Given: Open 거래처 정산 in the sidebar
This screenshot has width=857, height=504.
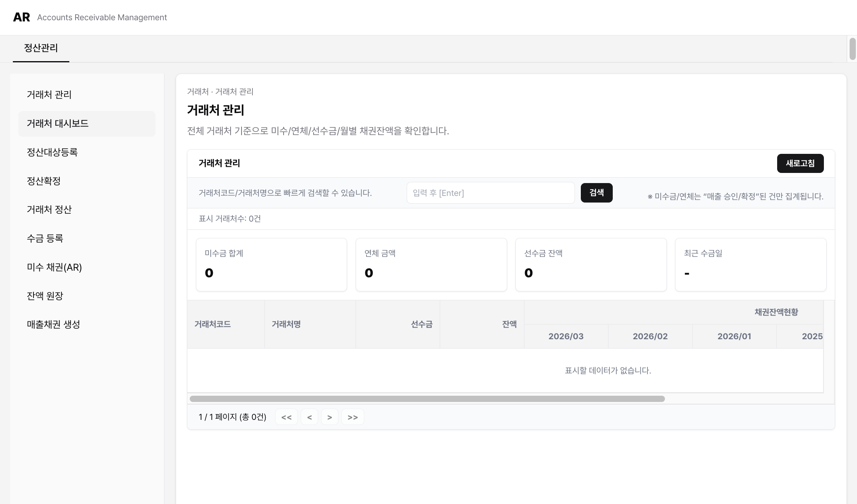Looking at the screenshot, I should point(49,210).
